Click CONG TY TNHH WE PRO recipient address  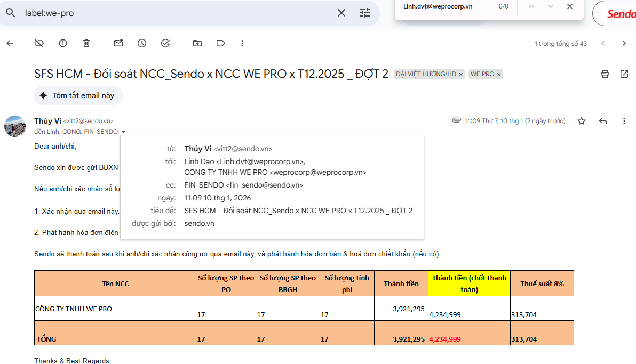[x=275, y=172]
